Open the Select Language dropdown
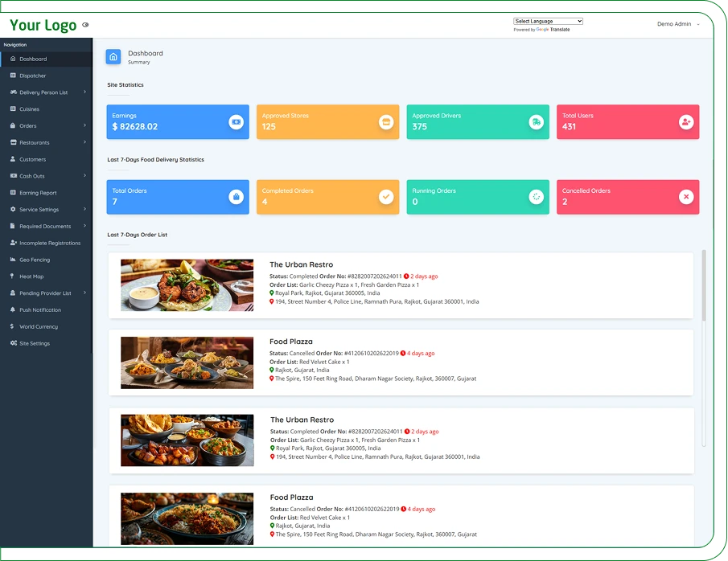Screen dimensions: 728x561 point(548,21)
